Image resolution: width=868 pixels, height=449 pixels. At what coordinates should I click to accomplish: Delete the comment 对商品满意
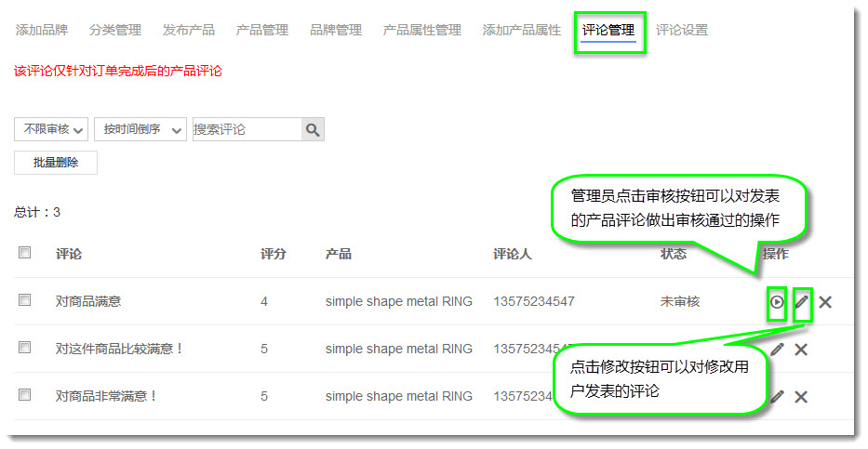pos(825,302)
